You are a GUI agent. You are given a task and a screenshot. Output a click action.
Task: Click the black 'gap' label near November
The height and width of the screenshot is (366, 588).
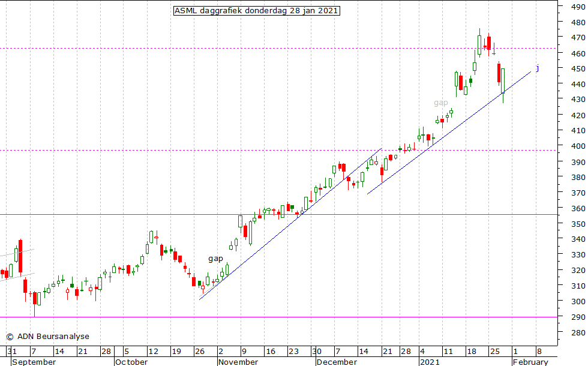(215, 259)
